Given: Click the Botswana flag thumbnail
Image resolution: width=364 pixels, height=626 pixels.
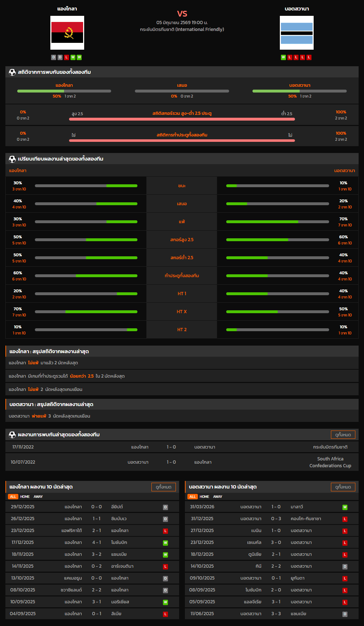Looking at the screenshot, I should tap(297, 33).
